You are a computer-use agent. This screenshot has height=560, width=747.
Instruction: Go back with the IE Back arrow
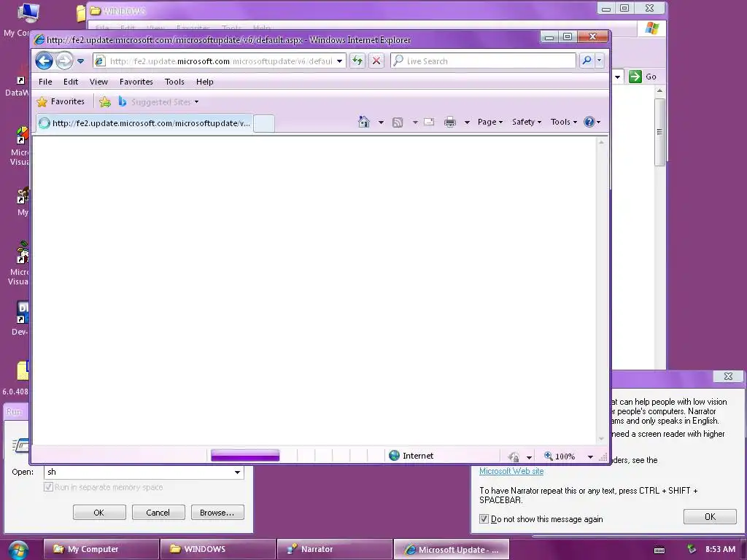click(44, 61)
